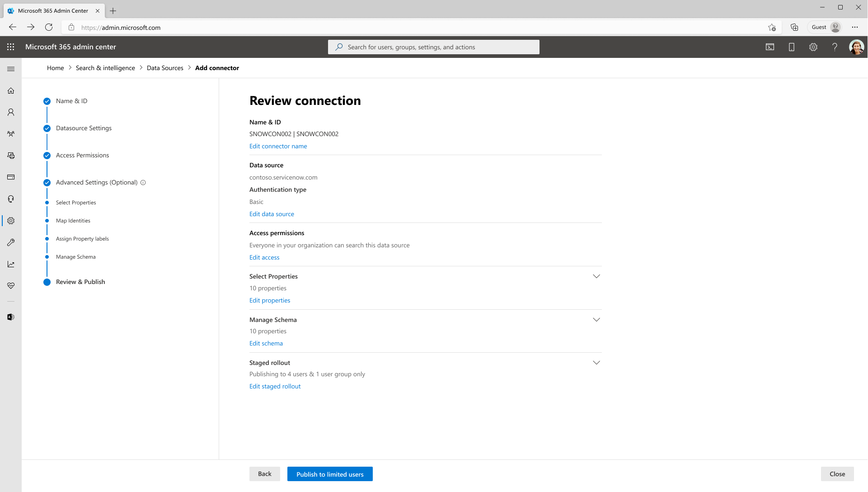Click the Users icon in sidebar
This screenshot has width=868, height=492.
[11, 112]
